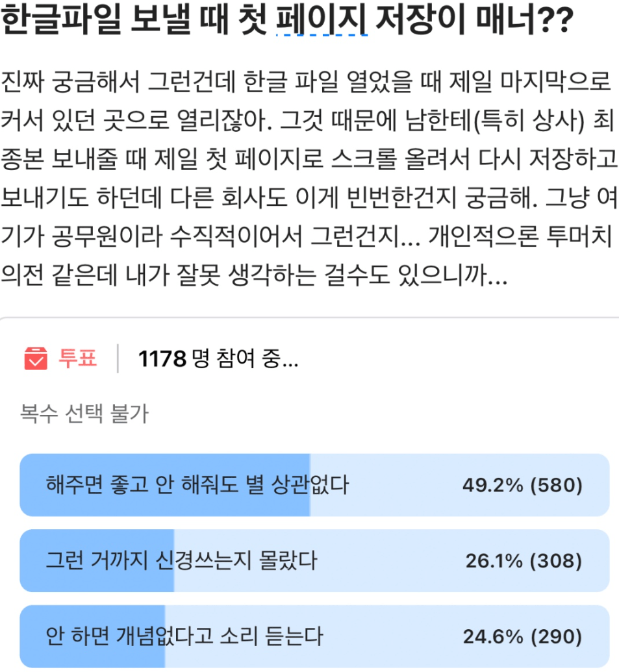Click the filled dark blue portion of 26.1% bar
Viewport: 619px width, 672px height.
(97, 560)
